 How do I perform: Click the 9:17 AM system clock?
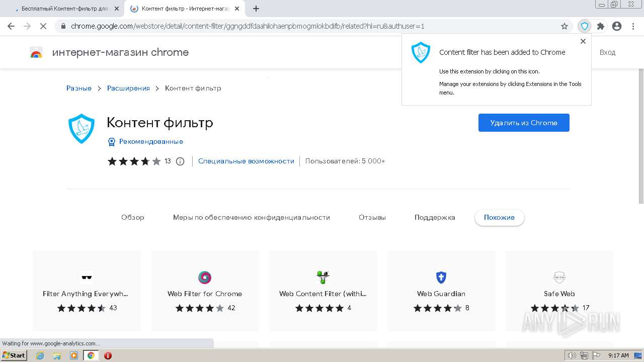coord(619,355)
